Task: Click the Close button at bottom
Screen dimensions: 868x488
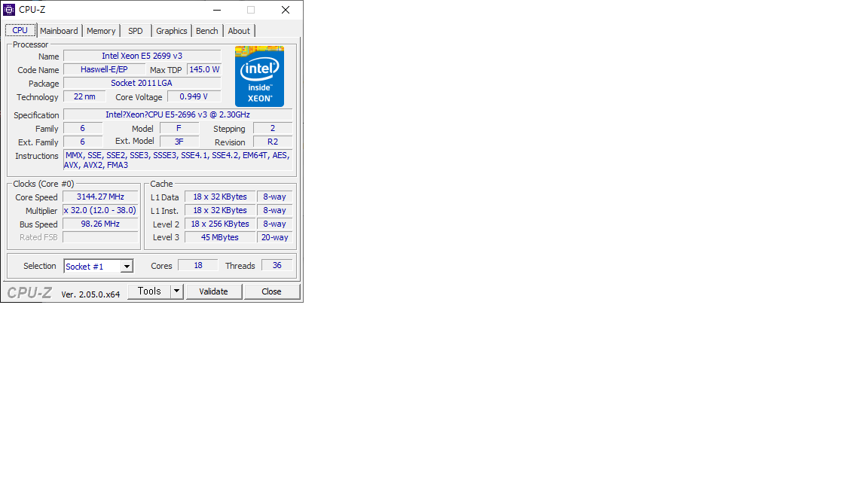Action: [x=272, y=291]
